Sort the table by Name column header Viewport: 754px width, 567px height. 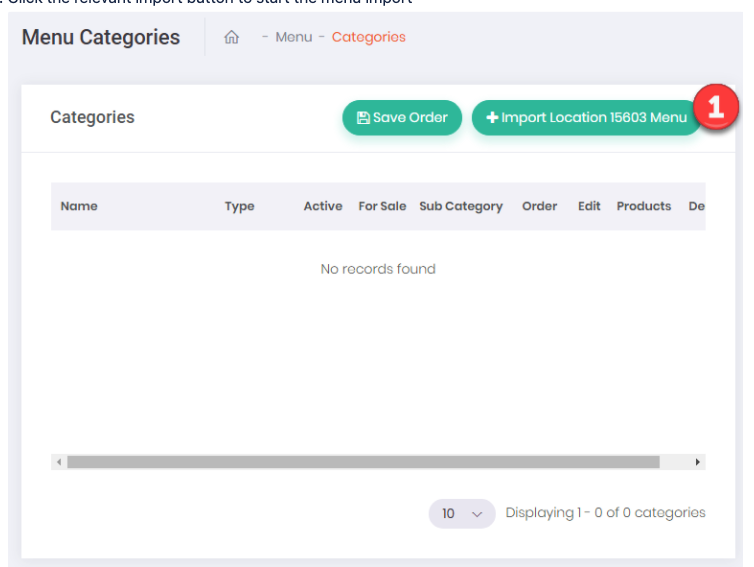[x=79, y=206]
